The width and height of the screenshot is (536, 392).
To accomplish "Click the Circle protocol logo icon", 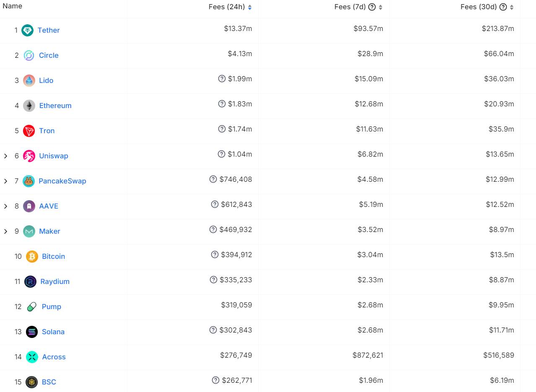I will click(x=29, y=55).
